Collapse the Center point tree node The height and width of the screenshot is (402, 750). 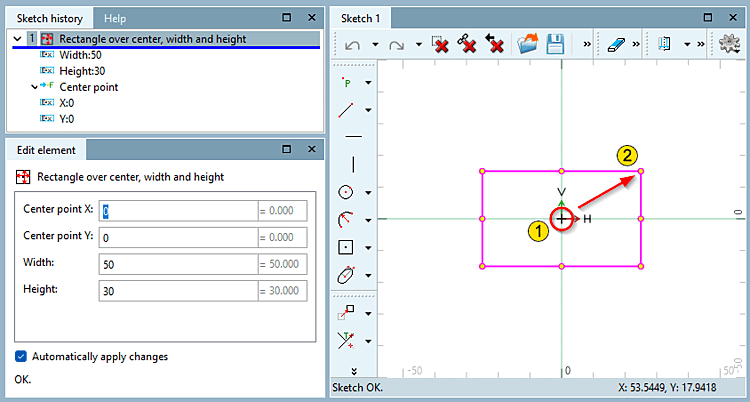[x=34, y=87]
